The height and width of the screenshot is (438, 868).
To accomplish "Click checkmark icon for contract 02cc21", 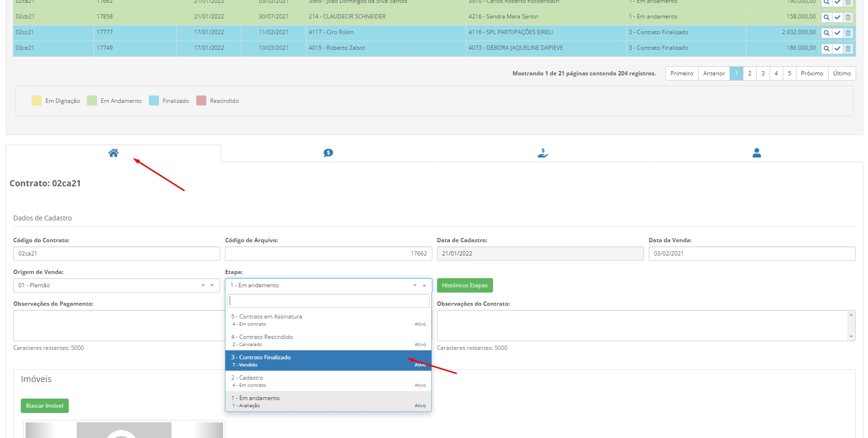I will [837, 33].
